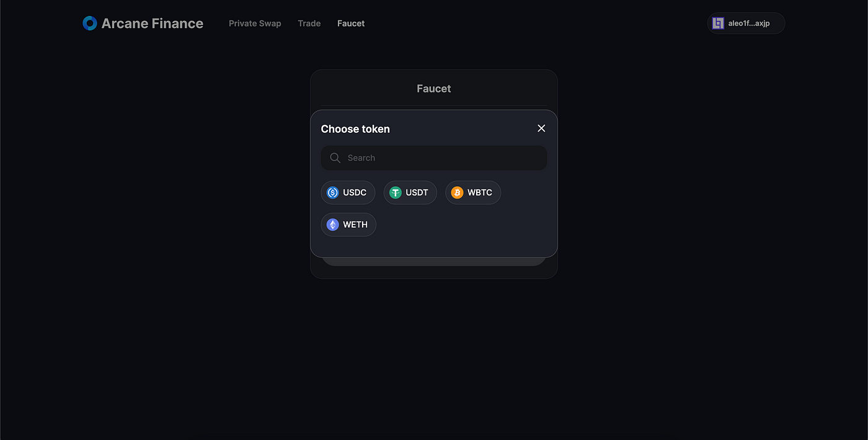Select the USDC token coin icon
The height and width of the screenshot is (440, 868).
[332, 192]
